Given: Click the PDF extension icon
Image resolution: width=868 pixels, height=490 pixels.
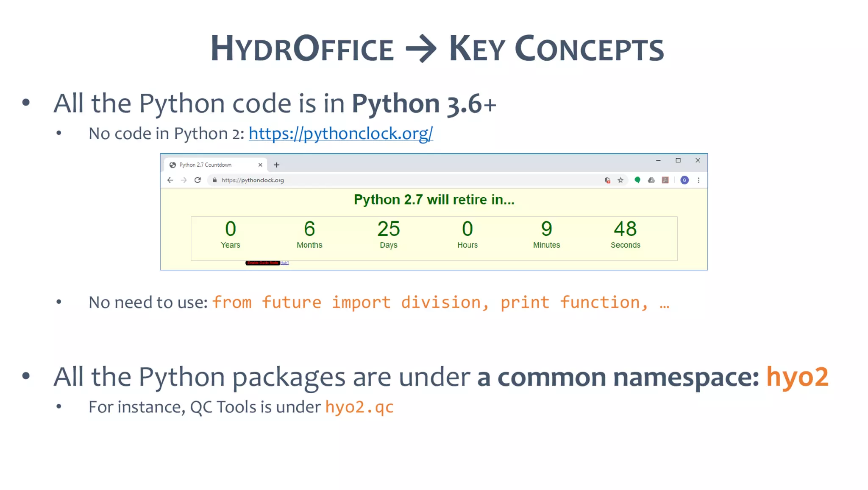Looking at the screenshot, I should click(665, 180).
